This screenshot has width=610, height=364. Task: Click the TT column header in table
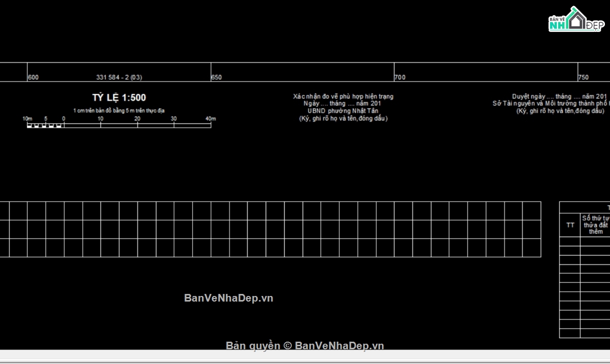pyautogui.click(x=570, y=225)
